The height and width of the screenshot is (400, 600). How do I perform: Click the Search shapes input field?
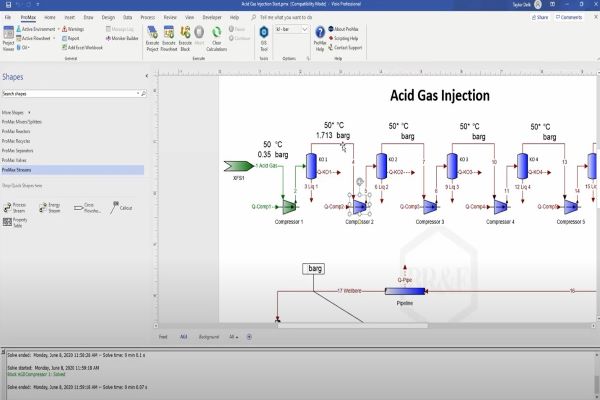[69, 93]
